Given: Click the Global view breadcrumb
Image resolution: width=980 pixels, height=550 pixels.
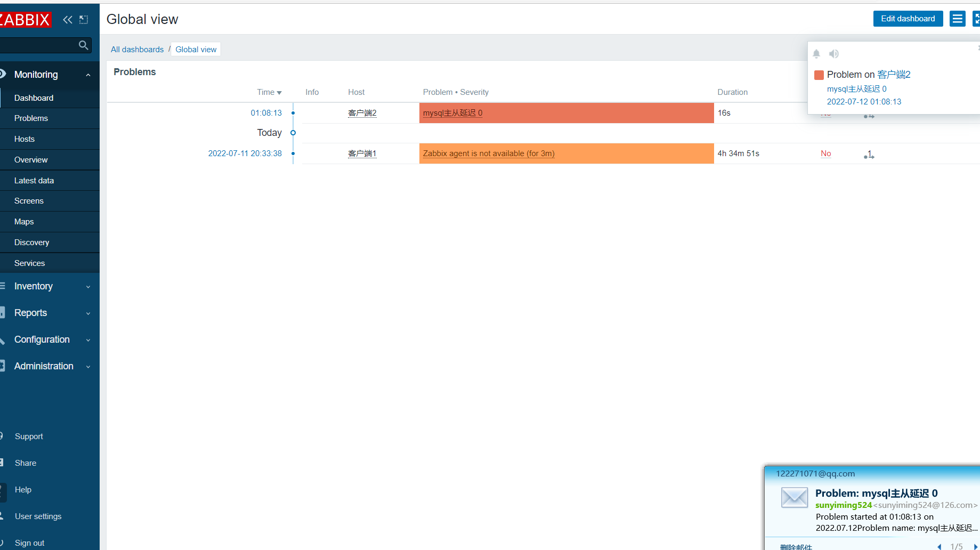Looking at the screenshot, I should coord(196,50).
